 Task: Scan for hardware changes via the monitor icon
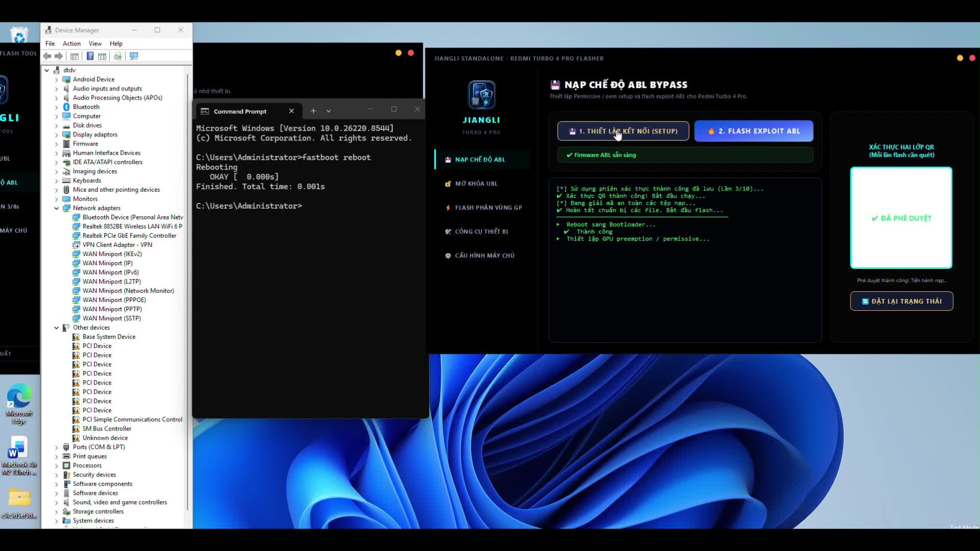pyautogui.click(x=134, y=56)
